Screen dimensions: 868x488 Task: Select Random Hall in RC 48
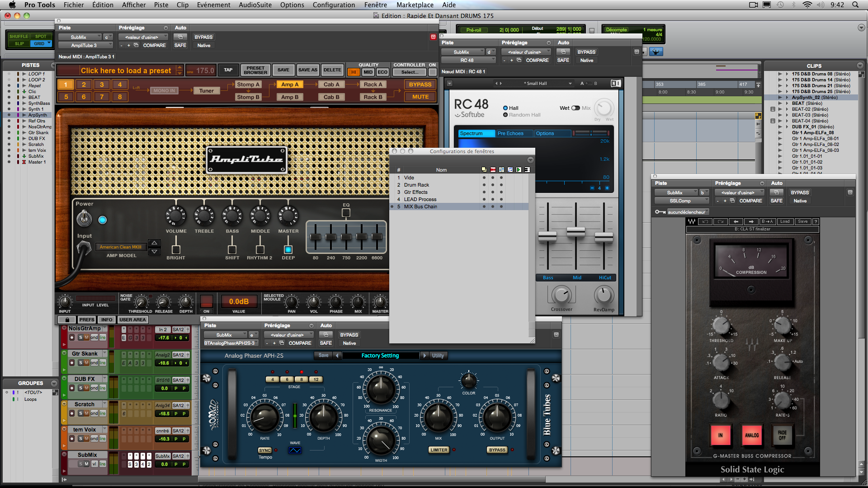(x=505, y=115)
